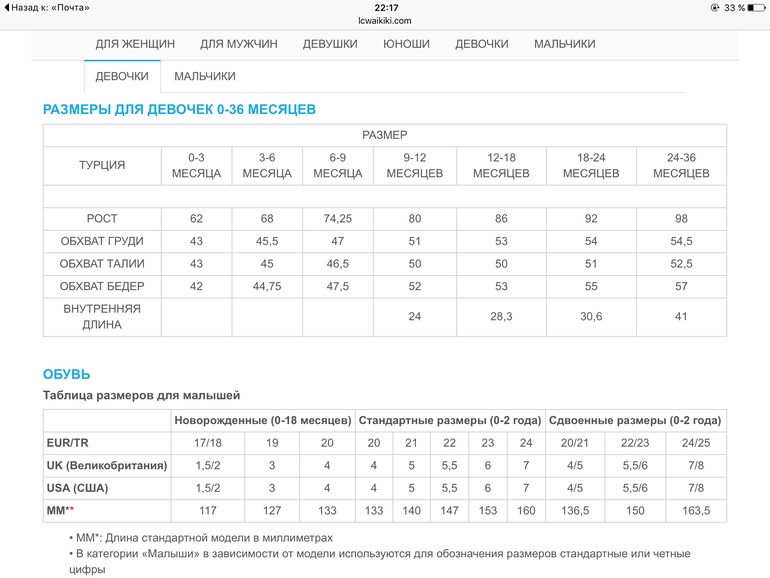Switch to the МАЛЬЧИКИ sub-tab
The height and width of the screenshot is (578, 770).
coord(205,76)
